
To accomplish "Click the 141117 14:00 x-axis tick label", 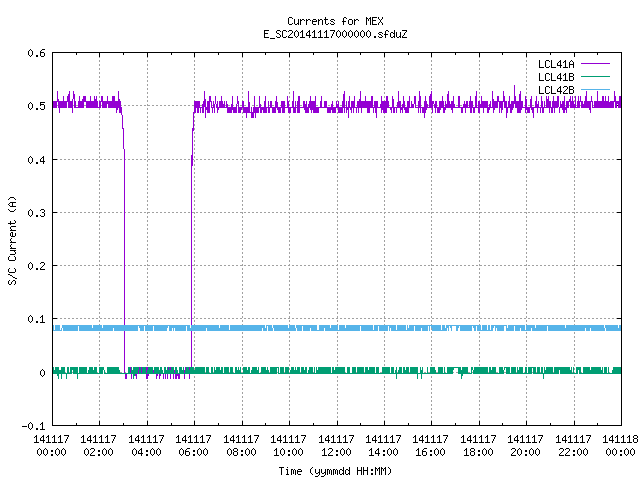I will [x=383, y=446].
